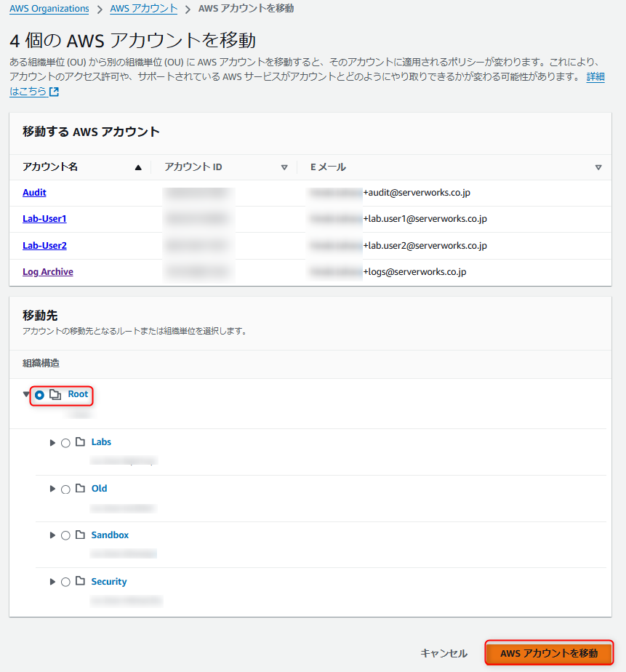Expand the Security organizational unit

pyautogui.click(x=52, y=582)
